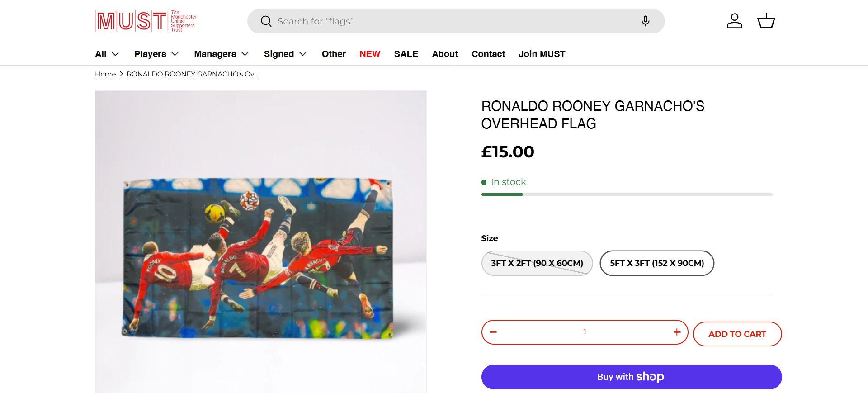Increase quantity with plus icon

[677, 332]
